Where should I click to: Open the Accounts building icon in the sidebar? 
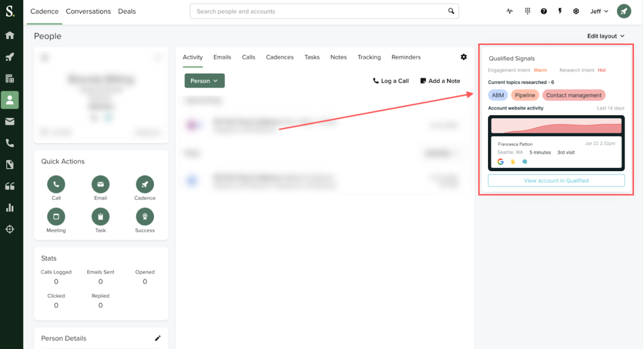(x=10, y=78)
